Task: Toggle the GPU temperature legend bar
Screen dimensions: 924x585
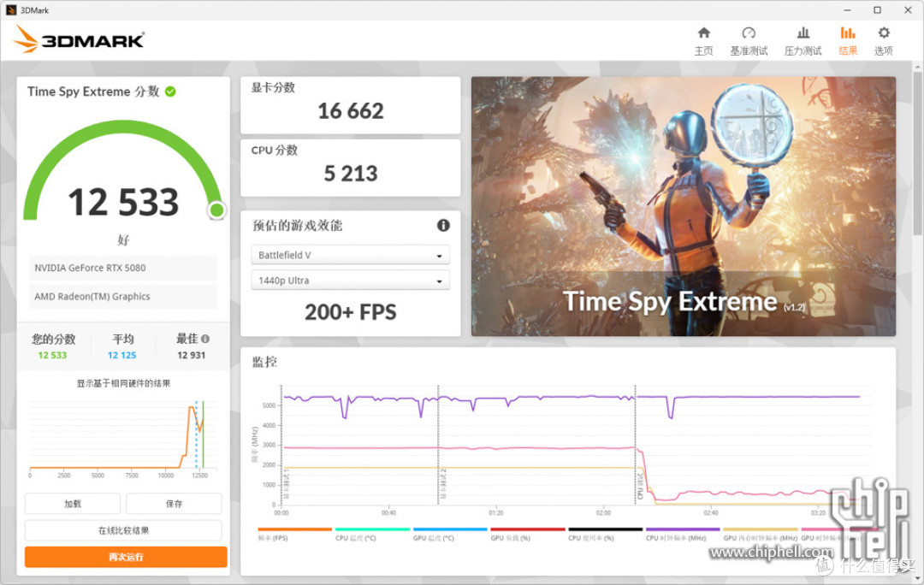Action: [450, 529]
